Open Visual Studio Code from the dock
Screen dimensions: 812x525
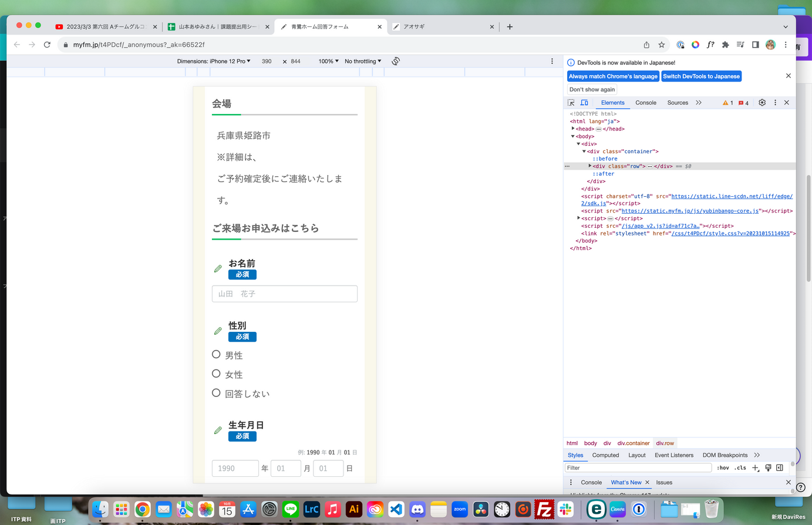(396, 509)
